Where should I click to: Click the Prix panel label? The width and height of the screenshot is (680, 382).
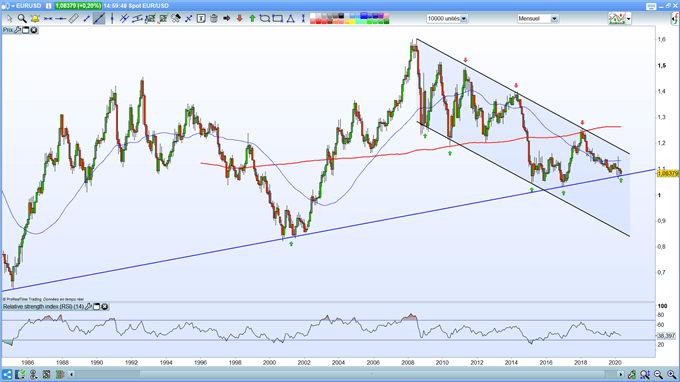[8, 30]
